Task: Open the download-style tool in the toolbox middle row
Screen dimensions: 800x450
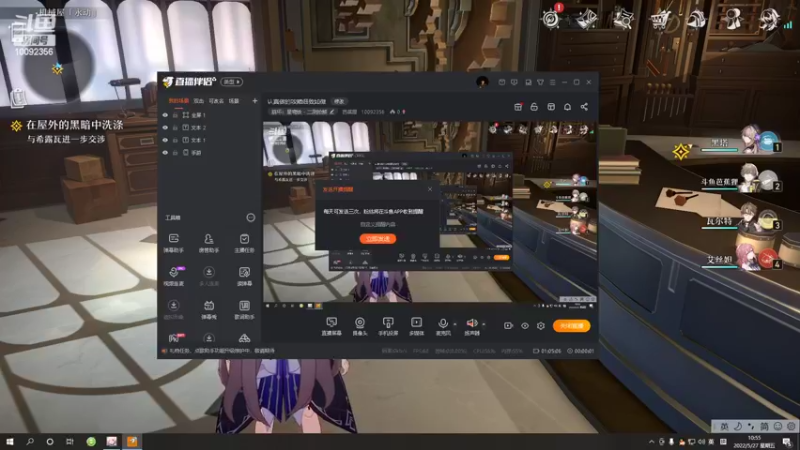Action: [209, 276]
